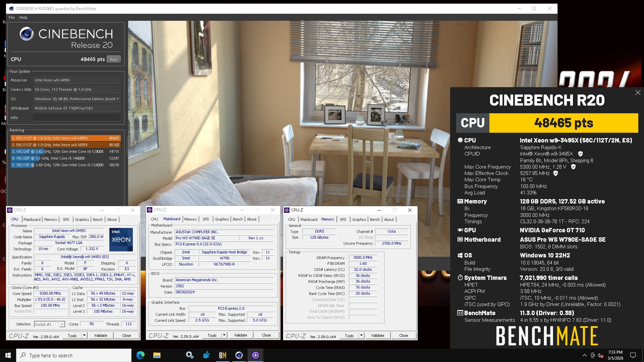
Task: Click DRAM Frequency value 3000.0 MHz
Action: click(363, 257)
